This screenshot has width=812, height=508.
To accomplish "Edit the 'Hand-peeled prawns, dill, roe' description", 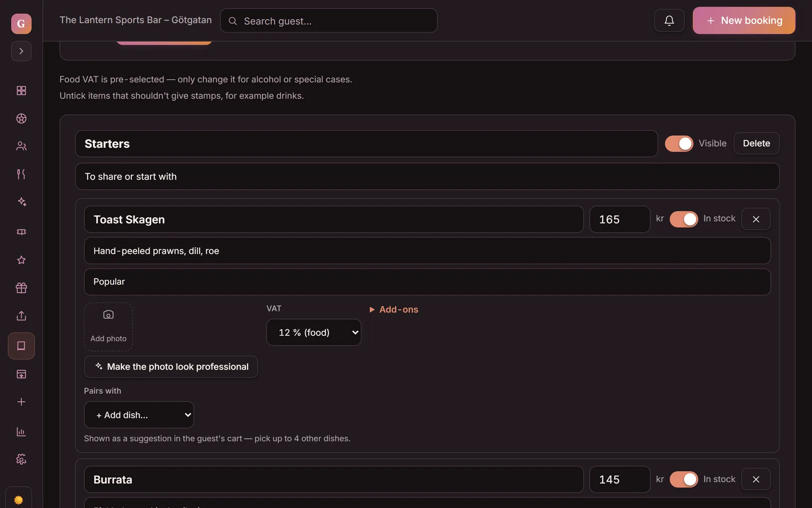I will [x=427, y=251].
